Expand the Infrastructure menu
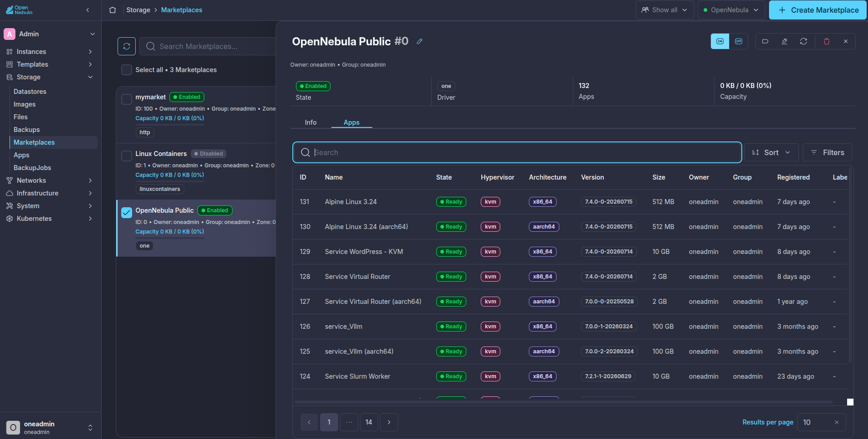This screenshot has height=439, width=868. [90, 193]
